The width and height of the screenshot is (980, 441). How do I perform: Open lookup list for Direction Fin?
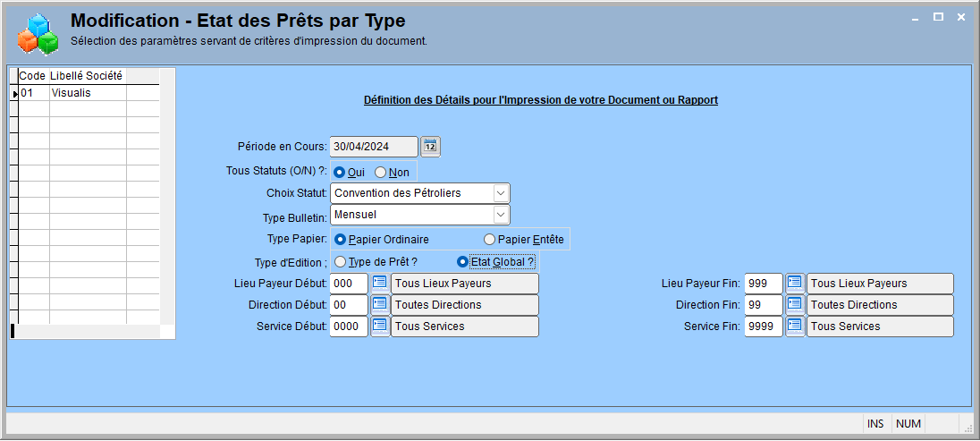(x=794, y=305)
